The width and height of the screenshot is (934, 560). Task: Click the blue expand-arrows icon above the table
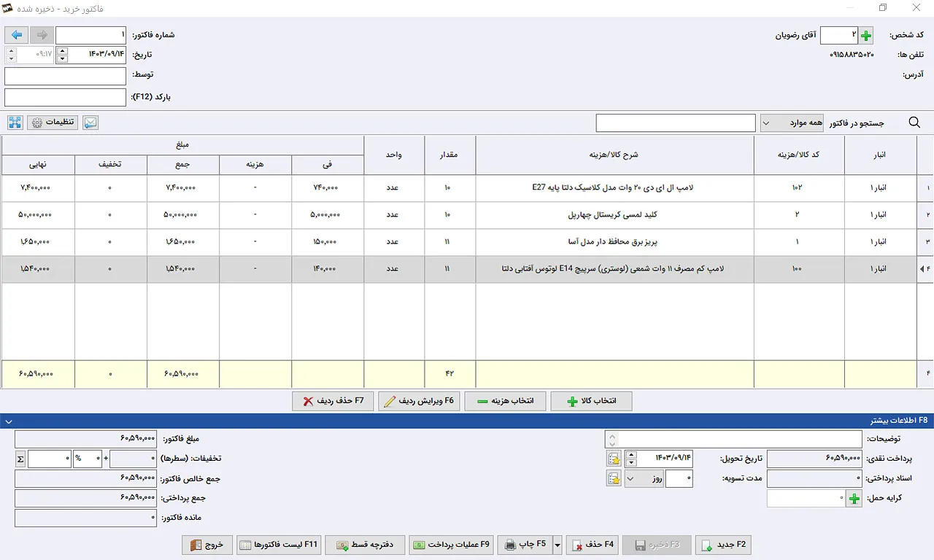click(x=15, y=122)
